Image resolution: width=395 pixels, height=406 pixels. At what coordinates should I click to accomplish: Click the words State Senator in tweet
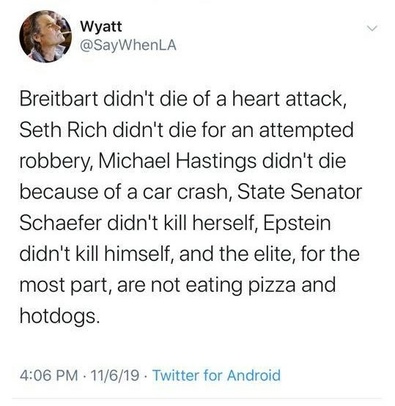[x=299, y=192]
